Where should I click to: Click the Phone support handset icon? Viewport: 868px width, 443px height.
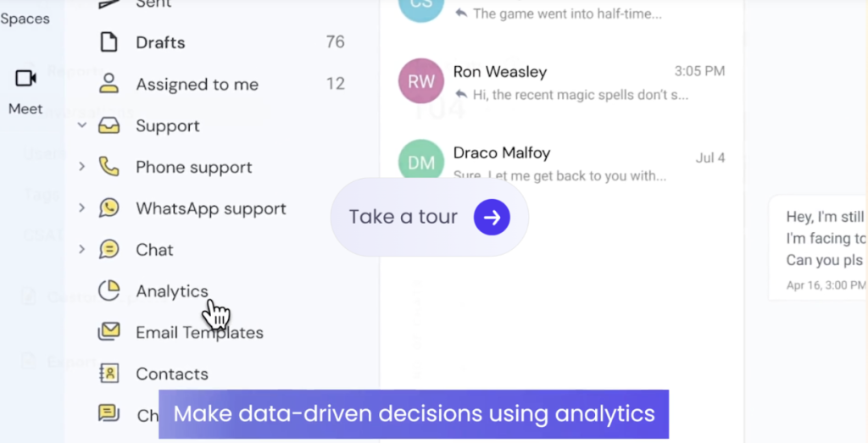tap(108, 167)
